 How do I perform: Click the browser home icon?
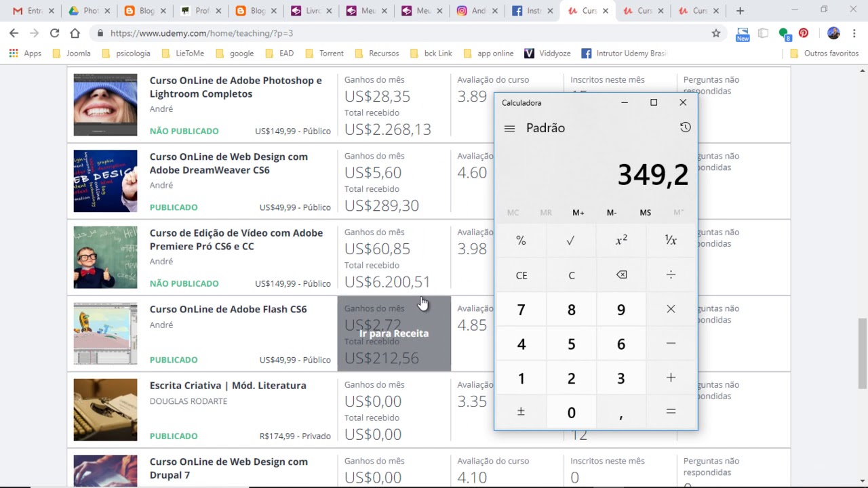pyautogui.click(x=75, y=33)
